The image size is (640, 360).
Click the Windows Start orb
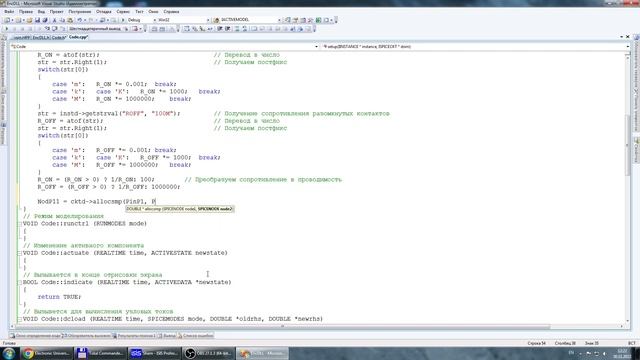(x=9, y=353)
